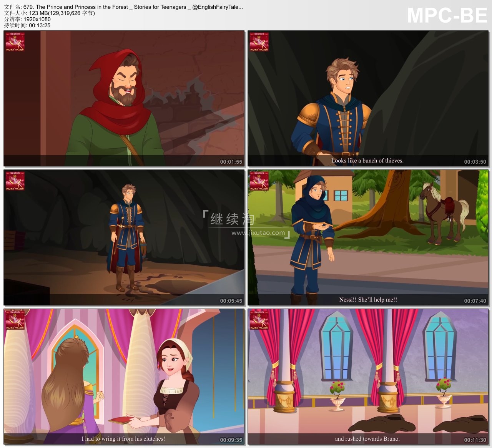Open the maid holding red book thumbnail
The width and height of the screenshot is (492, 448).
coord(124,377)
